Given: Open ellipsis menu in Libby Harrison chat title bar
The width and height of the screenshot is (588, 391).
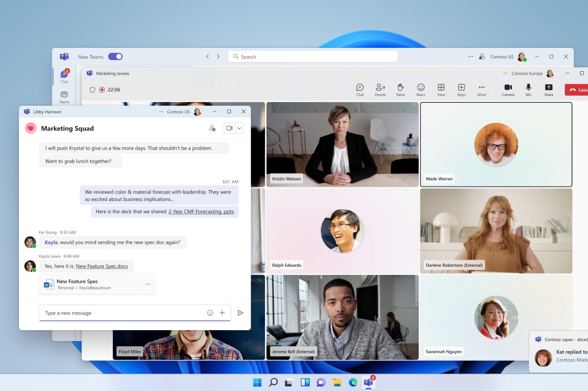Looking at the screenshot, I should coord(161,112).
